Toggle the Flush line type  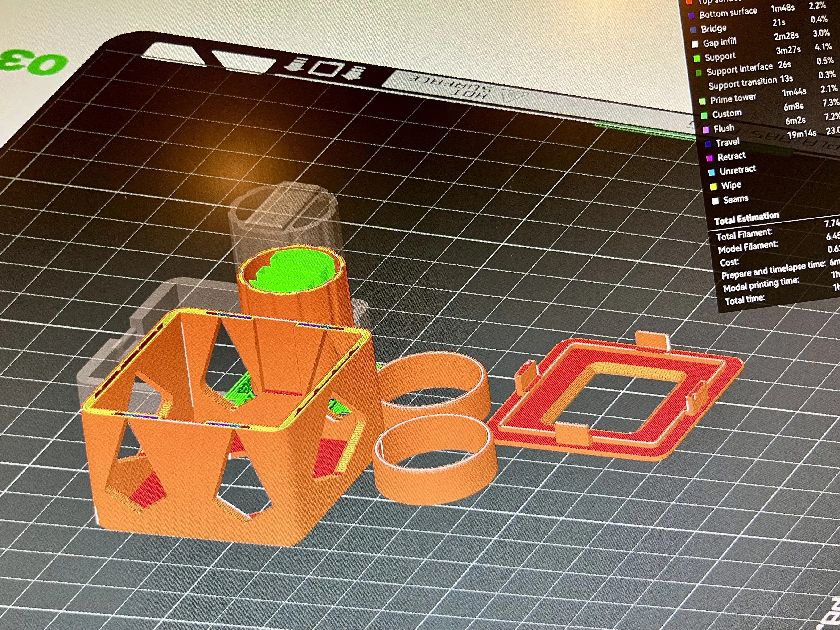coord(724,128)
